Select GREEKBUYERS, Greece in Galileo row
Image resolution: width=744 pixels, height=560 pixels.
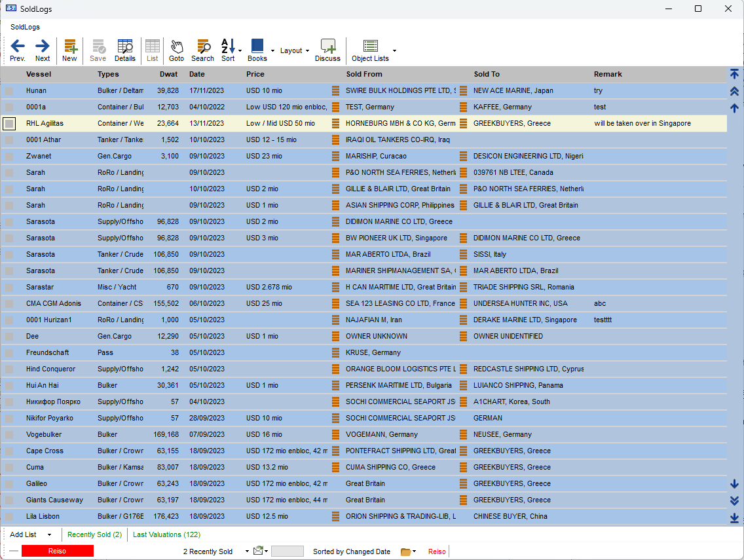point(512,483)
